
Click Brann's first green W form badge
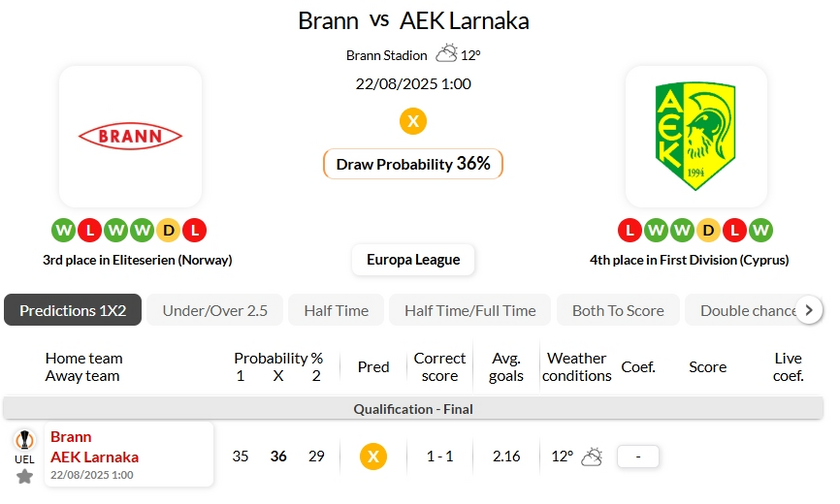(x=64, y=230)
